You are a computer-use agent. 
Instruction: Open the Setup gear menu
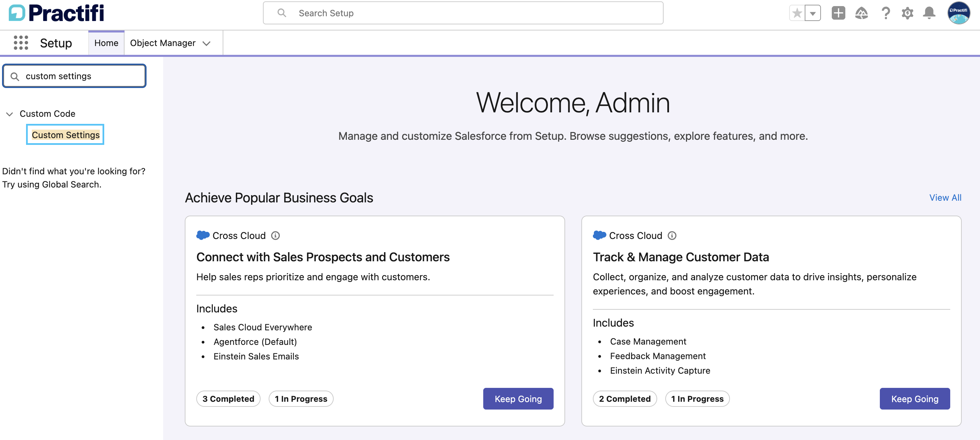click(907, 13)
